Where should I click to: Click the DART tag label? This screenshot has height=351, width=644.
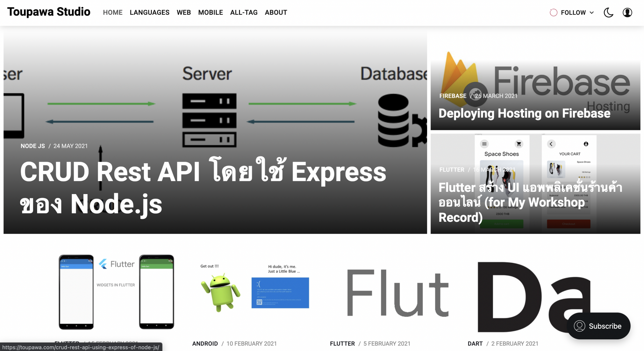475,344
